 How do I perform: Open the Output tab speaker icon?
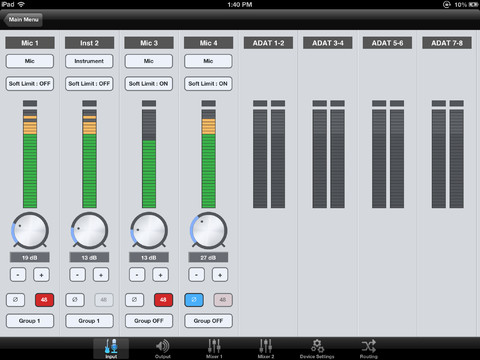(163, 347)
